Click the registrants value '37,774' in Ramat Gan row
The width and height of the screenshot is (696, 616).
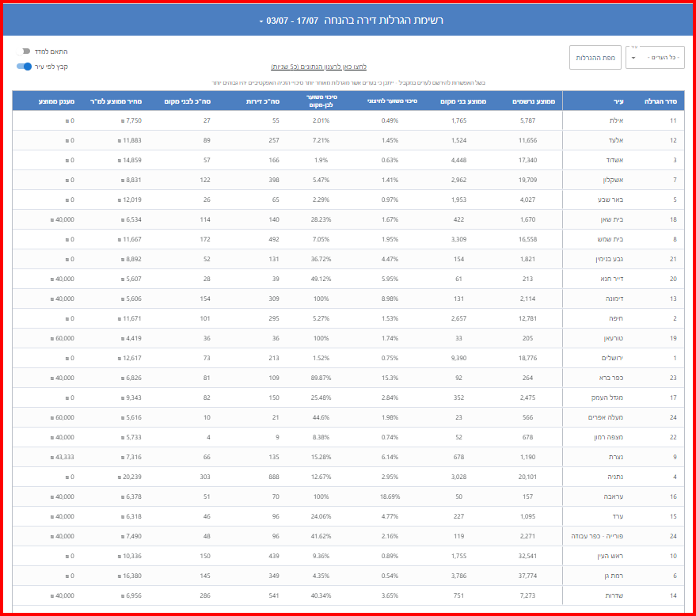(528, 576)
